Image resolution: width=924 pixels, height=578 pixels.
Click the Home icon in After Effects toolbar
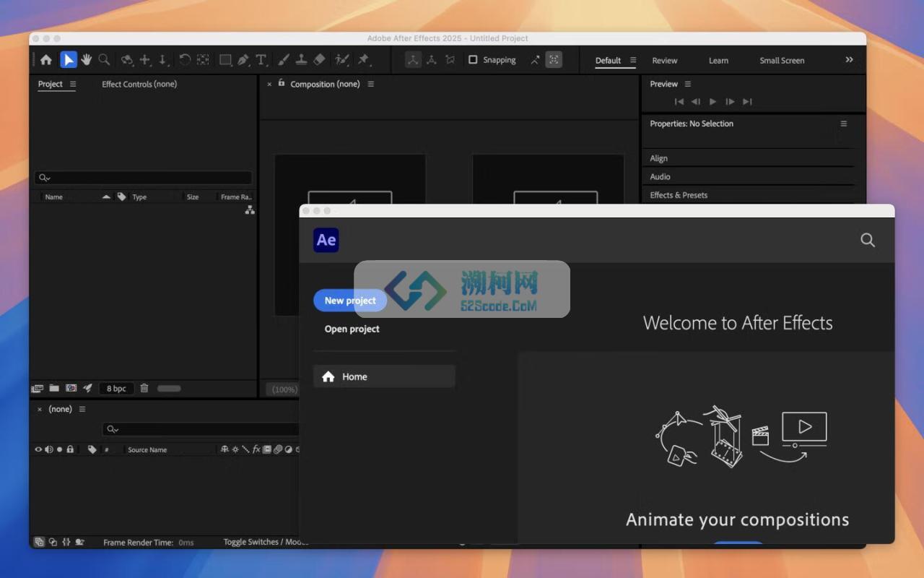click(x=46, y=60)
